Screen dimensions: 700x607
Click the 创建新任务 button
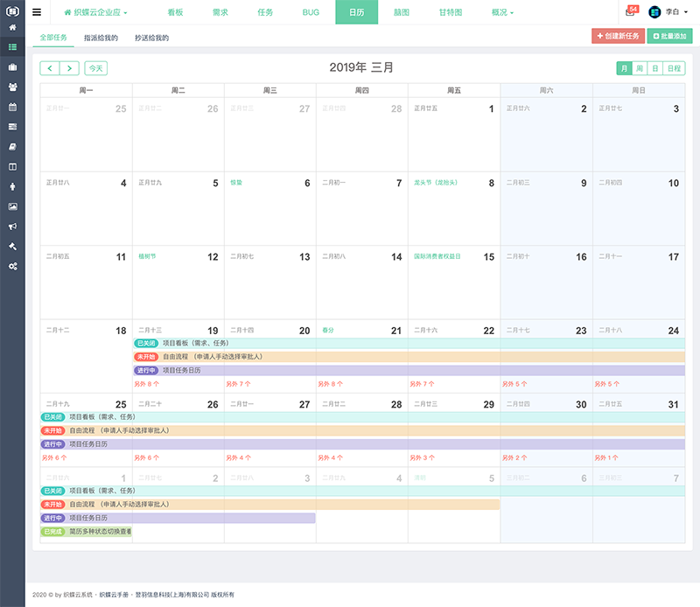pyautogui.click(x=618, y=36)
